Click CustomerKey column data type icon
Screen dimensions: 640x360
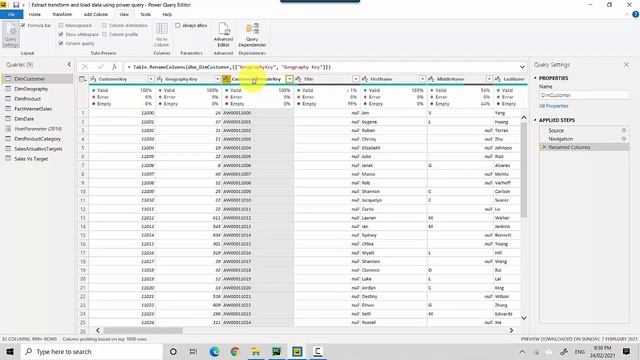93,79
